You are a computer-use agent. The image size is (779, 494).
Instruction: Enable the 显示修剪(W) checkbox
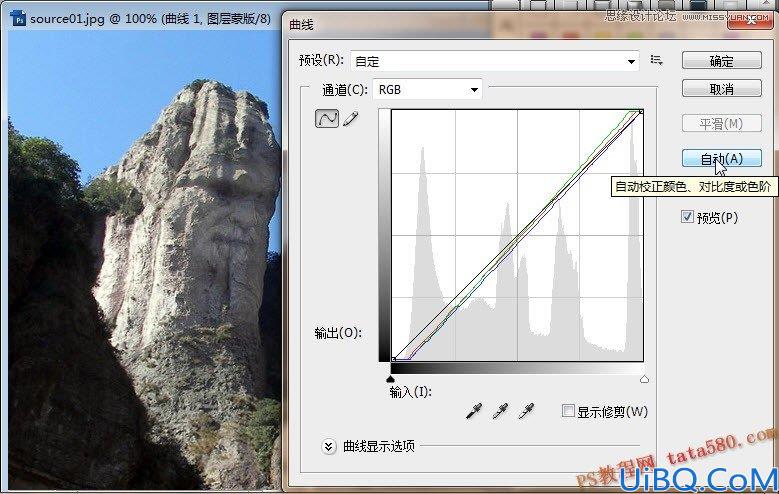568,411
